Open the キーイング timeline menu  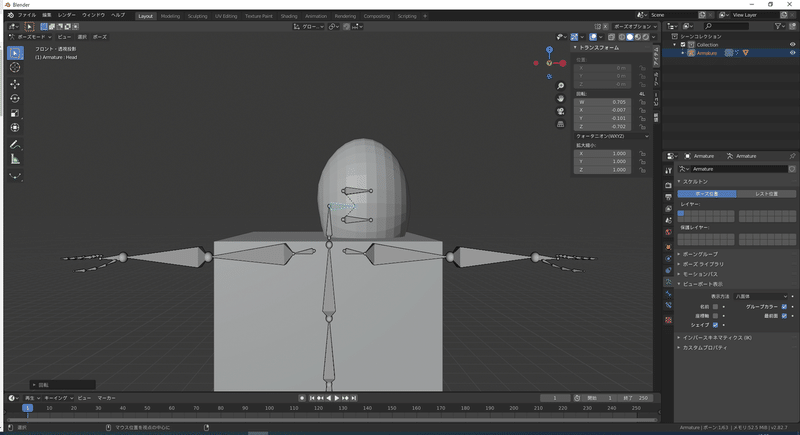[x=59, y=398]
